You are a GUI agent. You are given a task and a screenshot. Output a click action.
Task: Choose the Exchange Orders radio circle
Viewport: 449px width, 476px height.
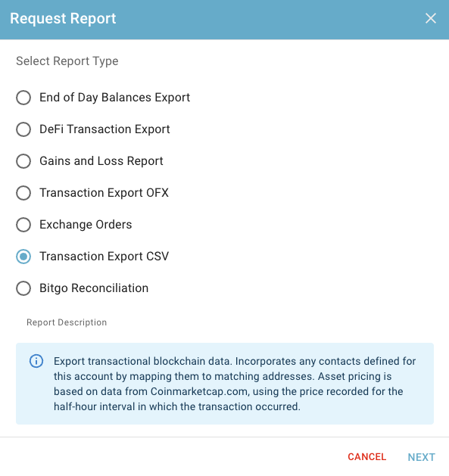[23, 225]
